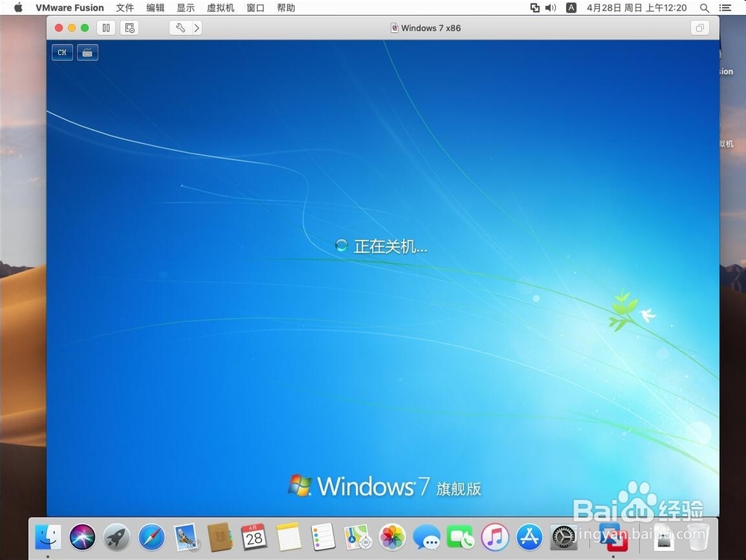Open the 虚拟机 menu
746x560 pixels.
point(220,8)
